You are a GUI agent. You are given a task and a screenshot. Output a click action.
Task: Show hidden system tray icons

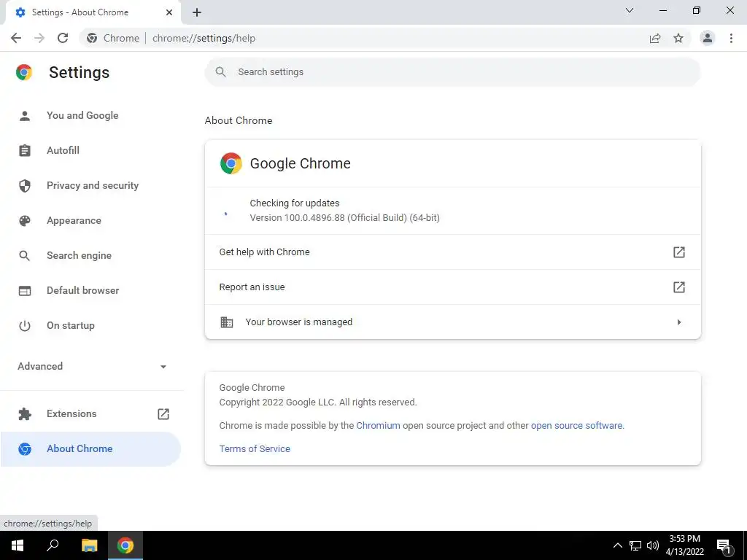coord(617,545)
